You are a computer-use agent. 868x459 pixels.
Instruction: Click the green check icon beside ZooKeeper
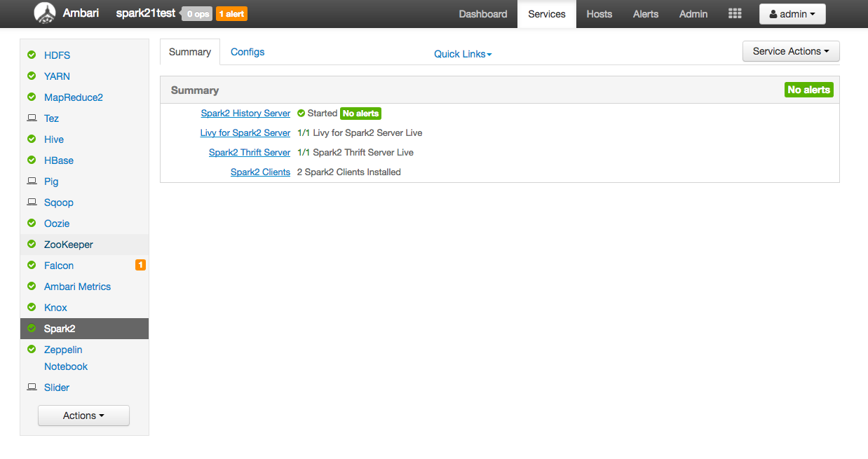[x=31, y=244]
